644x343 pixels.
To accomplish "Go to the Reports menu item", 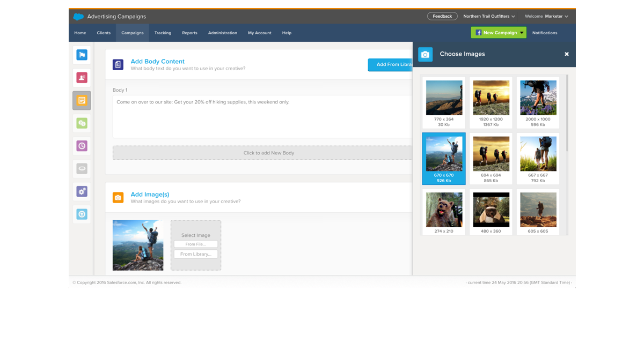I will tap(189, 33).
